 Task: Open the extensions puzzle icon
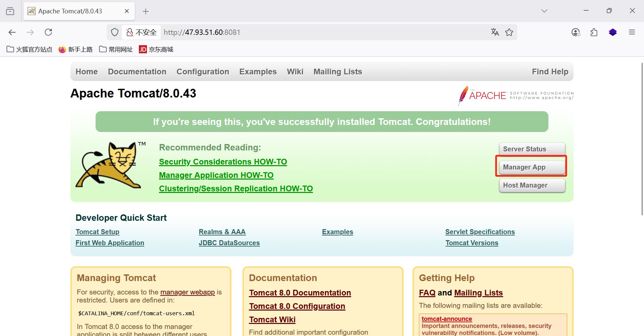(x=594, y=32)
